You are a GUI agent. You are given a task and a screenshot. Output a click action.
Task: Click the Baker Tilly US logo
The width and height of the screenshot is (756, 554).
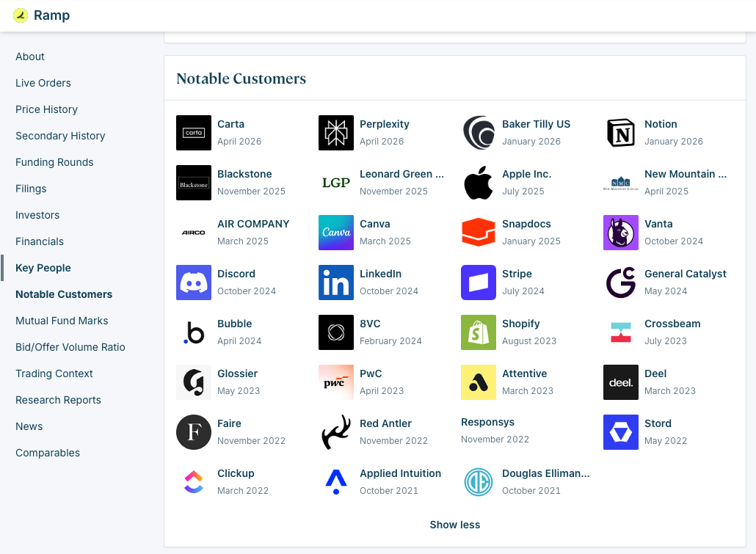[479, 133]
